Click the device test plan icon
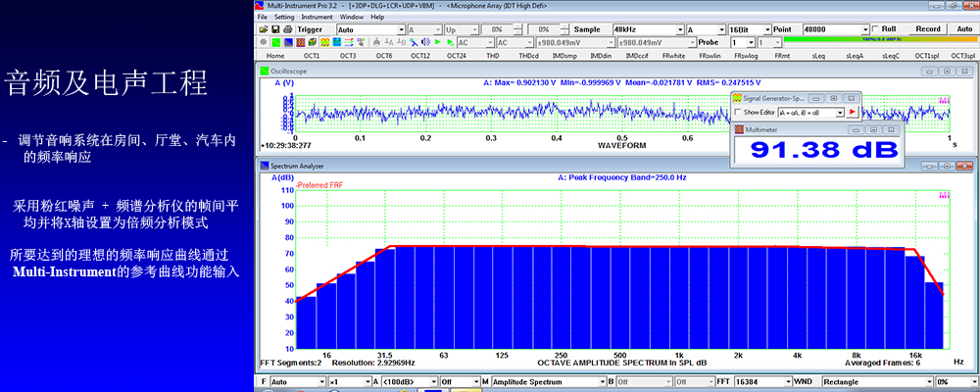Viewport: 980px width, 392px height. pyautogui.click(x=361, y=42)
